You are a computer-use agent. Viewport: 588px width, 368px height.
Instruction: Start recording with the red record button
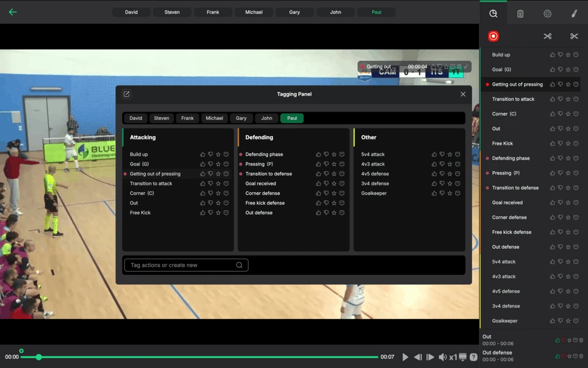click(493, 36)
